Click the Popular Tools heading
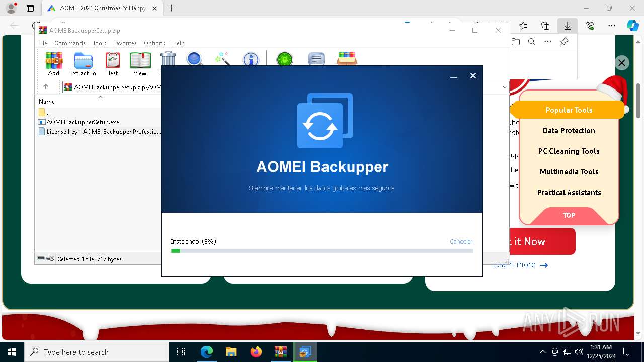 coord(569,110)
